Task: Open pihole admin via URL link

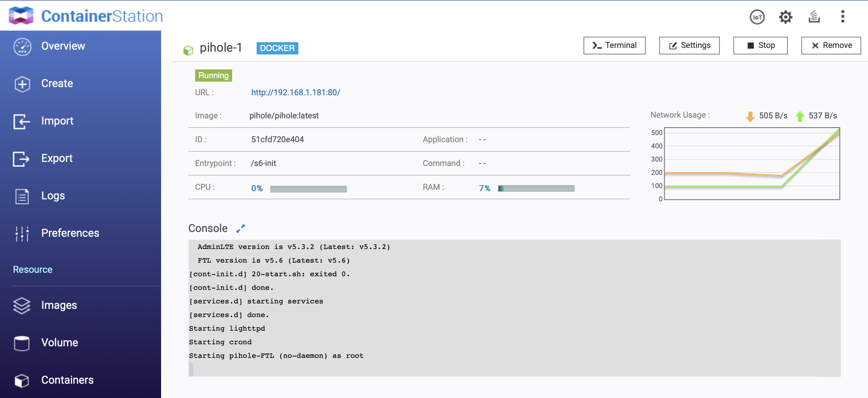Action: [295, 93]
